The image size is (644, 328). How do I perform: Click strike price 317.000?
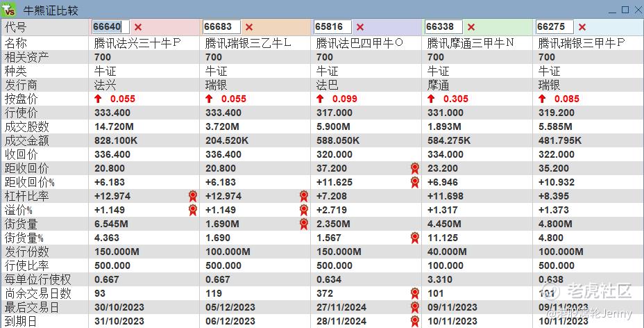334,113
